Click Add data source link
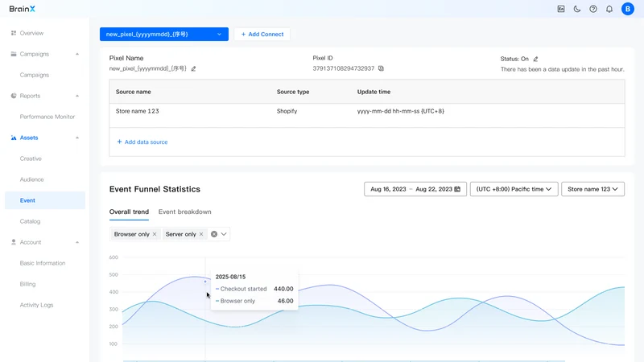The height and width of the screenshot is (362, 644). 142,142
